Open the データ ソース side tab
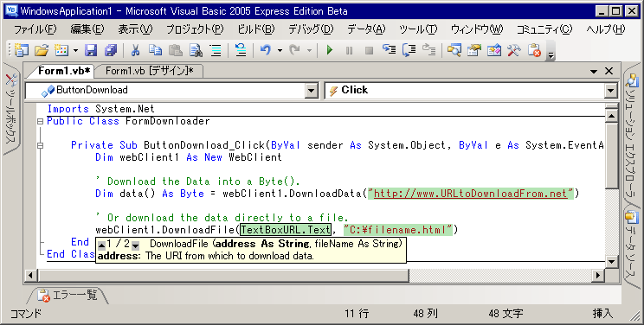 [632, 247]
